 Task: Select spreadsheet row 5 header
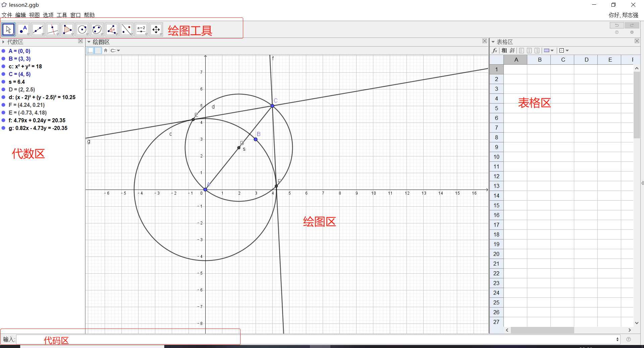[x=496, y=108]
